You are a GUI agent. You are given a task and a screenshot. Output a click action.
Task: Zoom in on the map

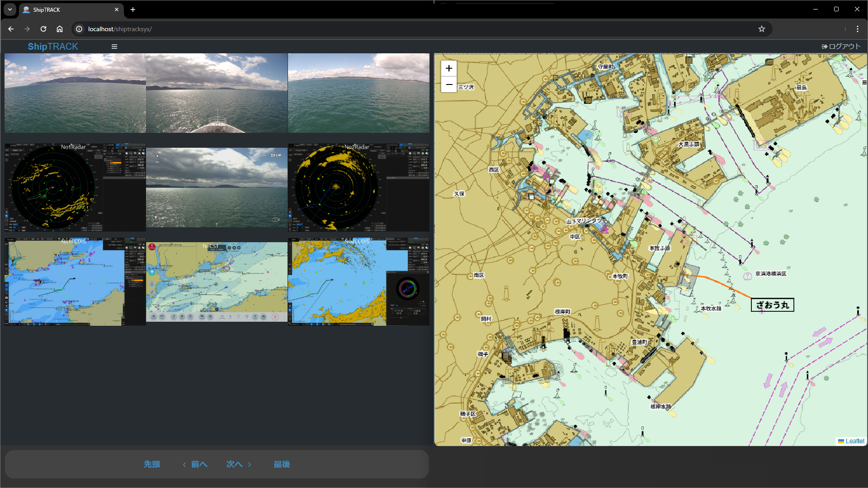point(448,68)
